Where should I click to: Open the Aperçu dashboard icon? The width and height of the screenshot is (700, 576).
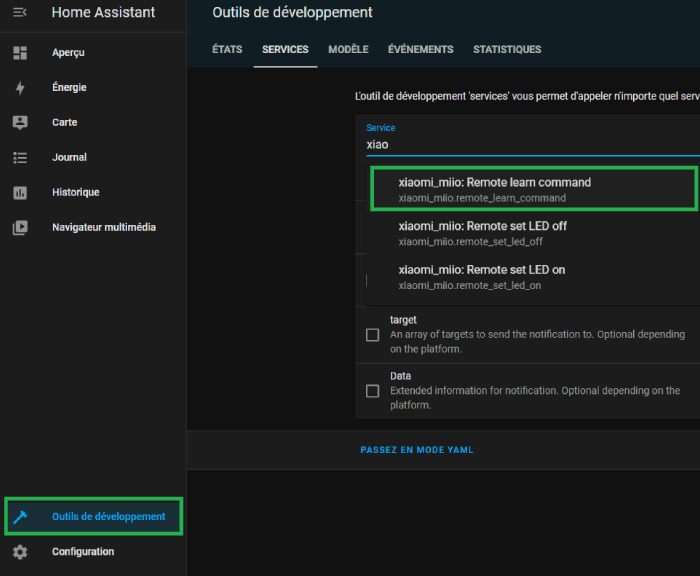point(20,52)
